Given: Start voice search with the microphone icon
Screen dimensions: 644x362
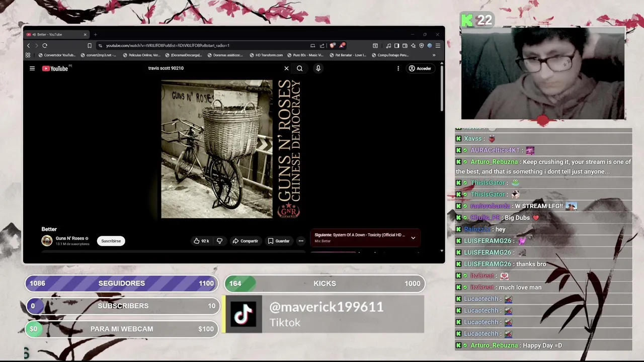Looking at the screenshot, I should click(x=318, y=68).
